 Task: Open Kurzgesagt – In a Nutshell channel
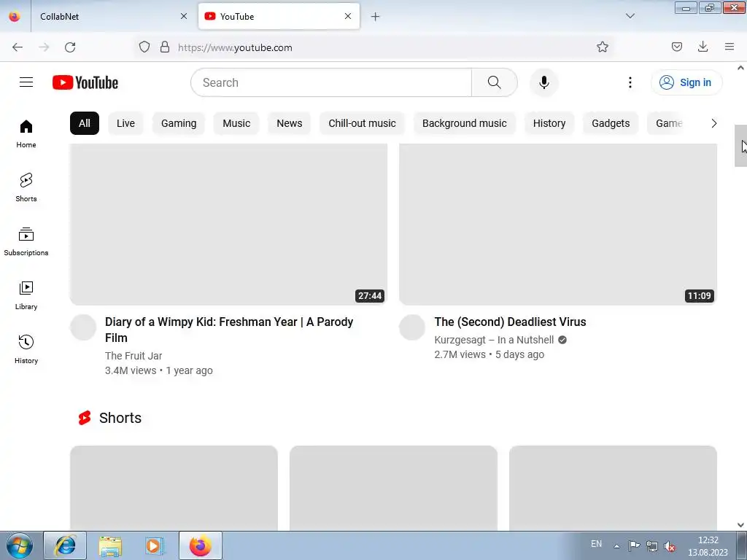coord(494,340)
